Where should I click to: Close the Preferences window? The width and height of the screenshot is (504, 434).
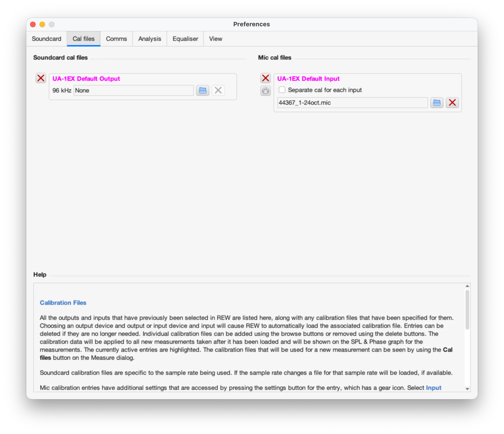33,24
